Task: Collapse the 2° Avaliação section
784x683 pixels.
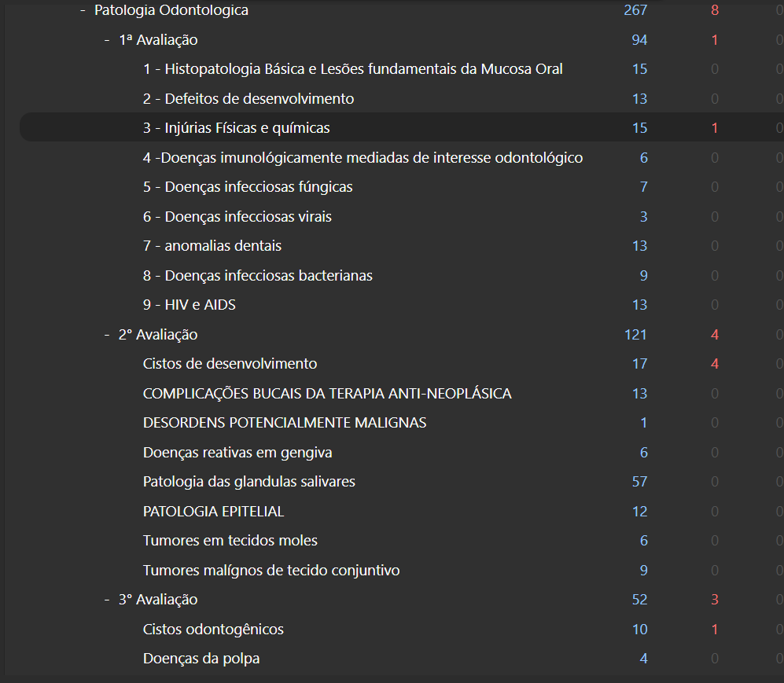Action: coord(105,334)
